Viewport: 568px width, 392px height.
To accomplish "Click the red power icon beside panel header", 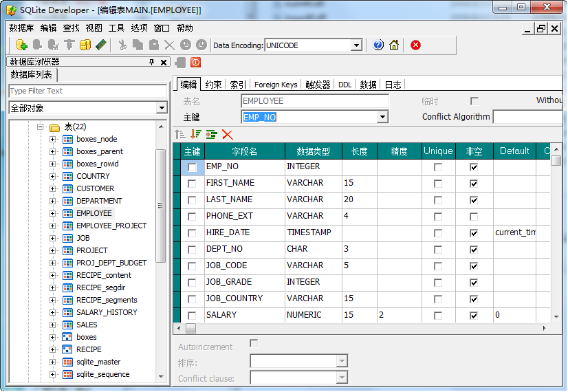I will [195, 62].
